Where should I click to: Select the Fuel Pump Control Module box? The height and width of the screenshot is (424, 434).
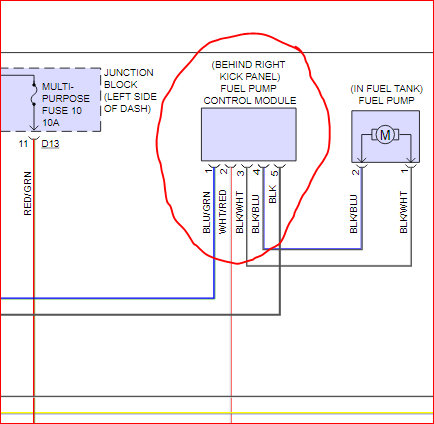tap(249, 134)
